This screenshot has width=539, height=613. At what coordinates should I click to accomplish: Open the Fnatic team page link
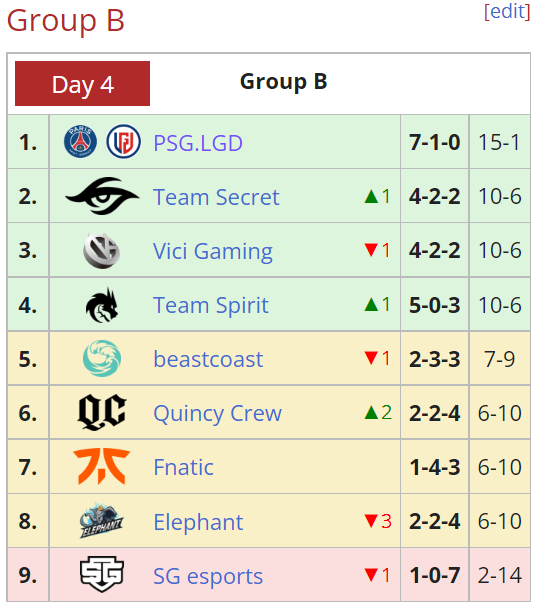pos(183,468)
